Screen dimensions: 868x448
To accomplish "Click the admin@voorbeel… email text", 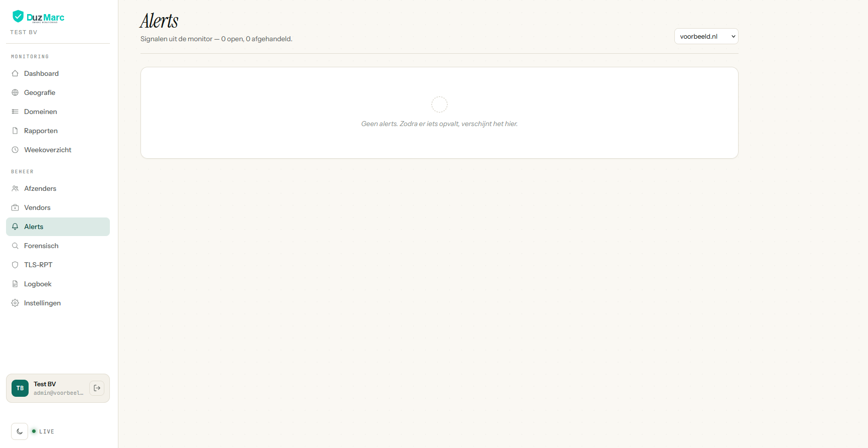I will (58, 393).
